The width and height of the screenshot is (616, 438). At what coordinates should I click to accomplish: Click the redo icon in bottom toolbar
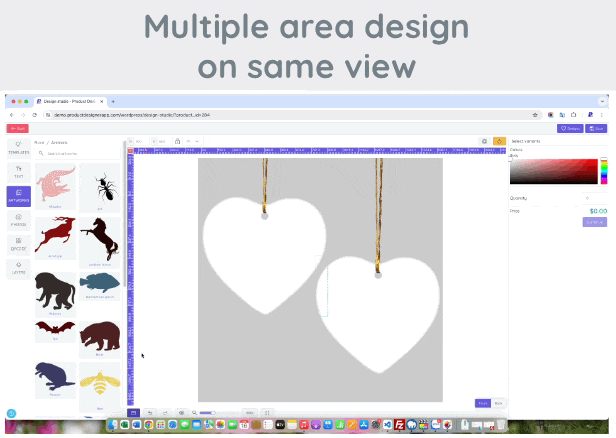point(164,412)
